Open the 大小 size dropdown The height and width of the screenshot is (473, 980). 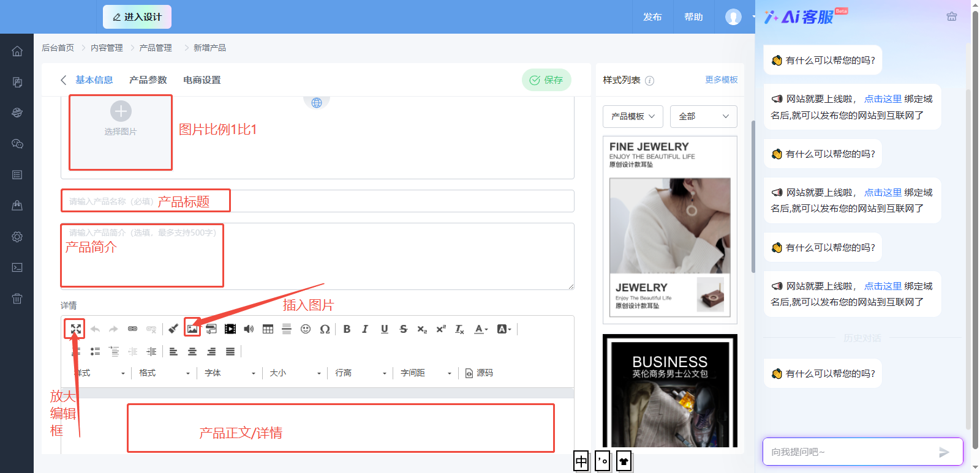point(296,373)
